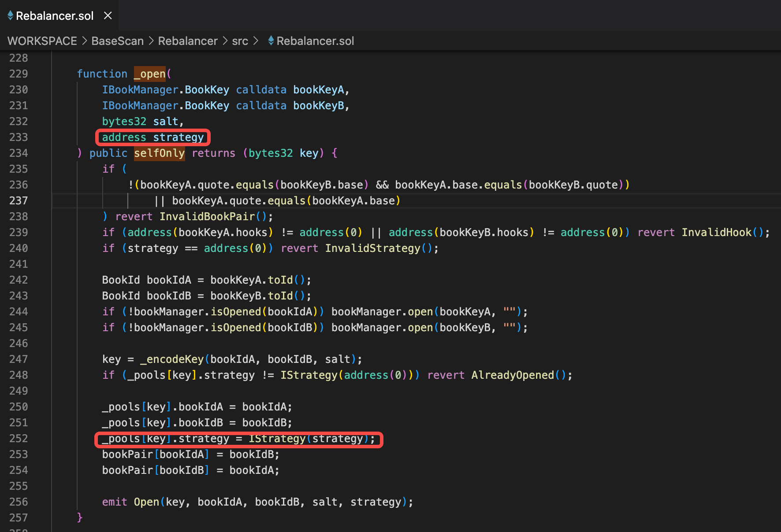Click 'returns (bytes32 key)' text

point(258,153)
